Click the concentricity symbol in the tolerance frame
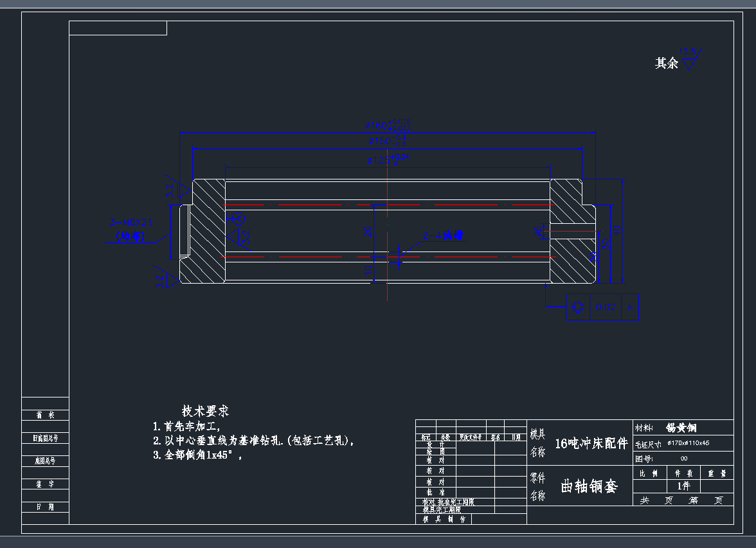 click(577, 307)
